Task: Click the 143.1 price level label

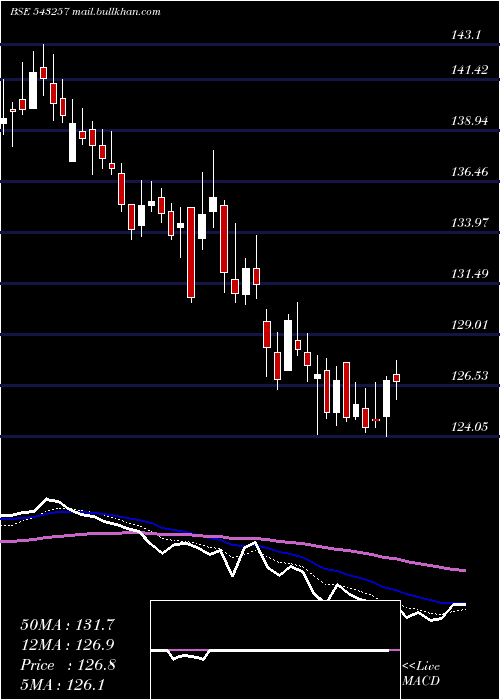Action: tap(466, 35)
